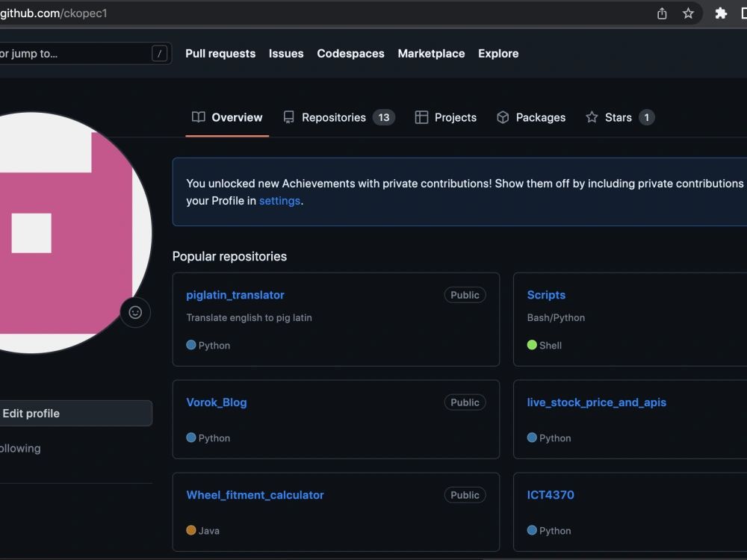The image size is (747, 560).
Task: Click Public badge on Vorok_Blog card
Action: (x=465, y=402)
